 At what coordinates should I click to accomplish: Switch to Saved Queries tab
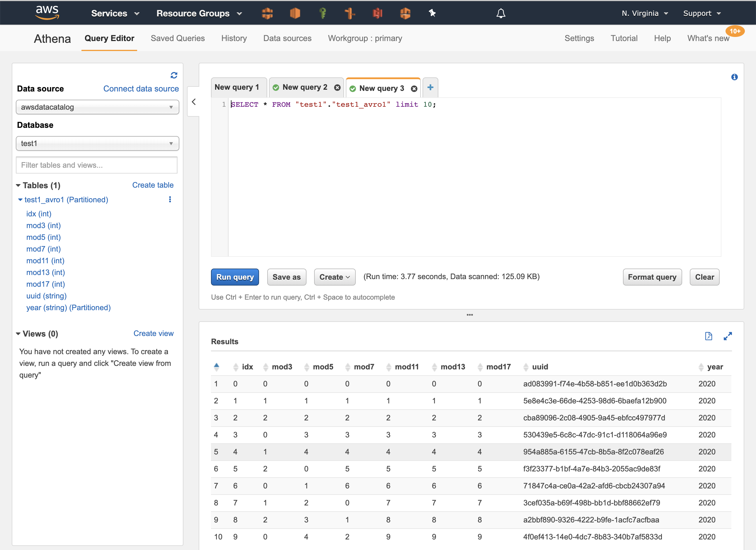pyautogui.click(x=178, y=38)
